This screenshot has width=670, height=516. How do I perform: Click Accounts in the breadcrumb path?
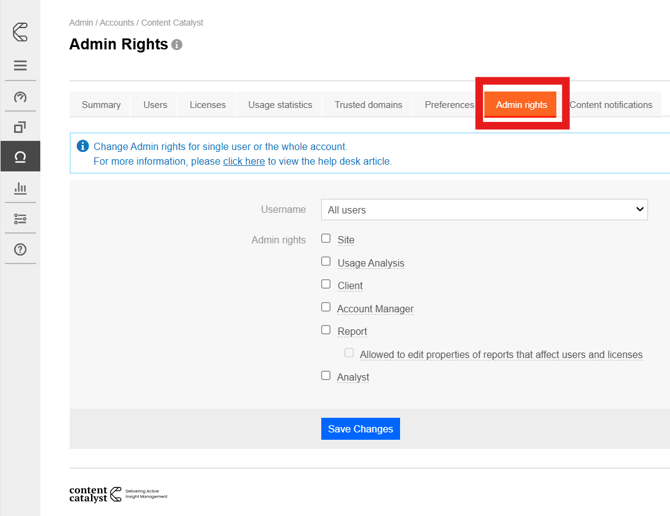[116, 23]
